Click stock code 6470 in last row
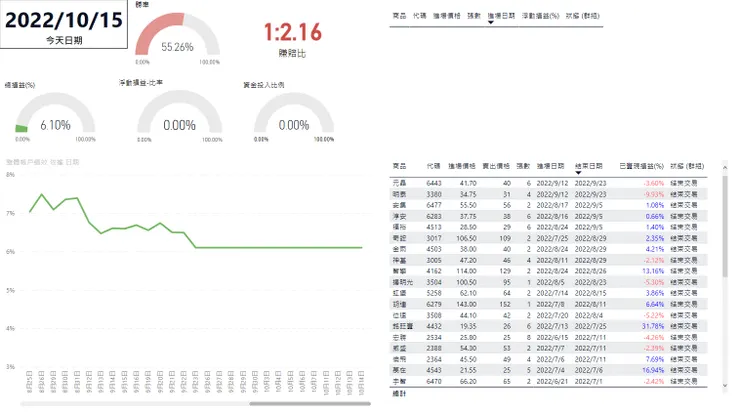This screenshot has height=416, width=740. click(434, 381)
